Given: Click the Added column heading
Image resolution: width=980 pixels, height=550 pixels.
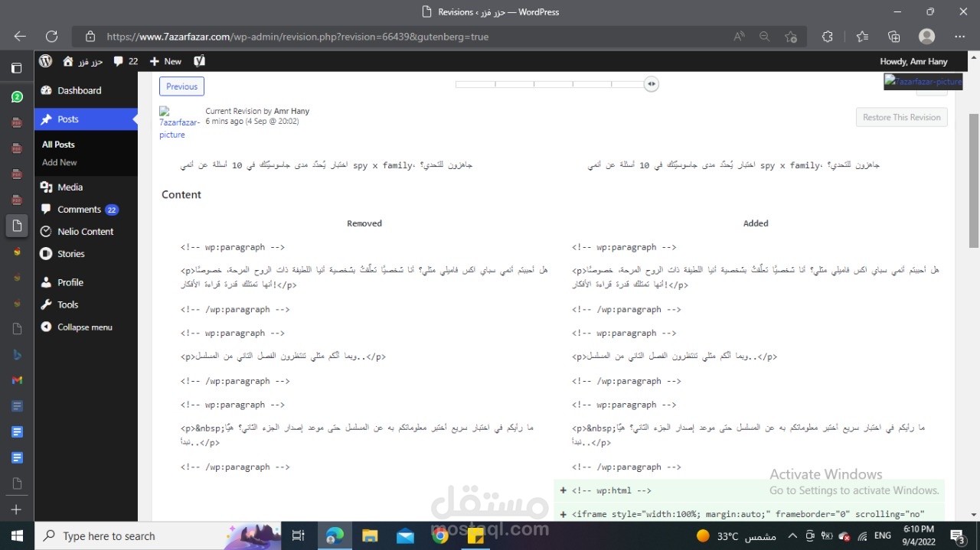Looking at the screenshot, I should pos(756,223).
